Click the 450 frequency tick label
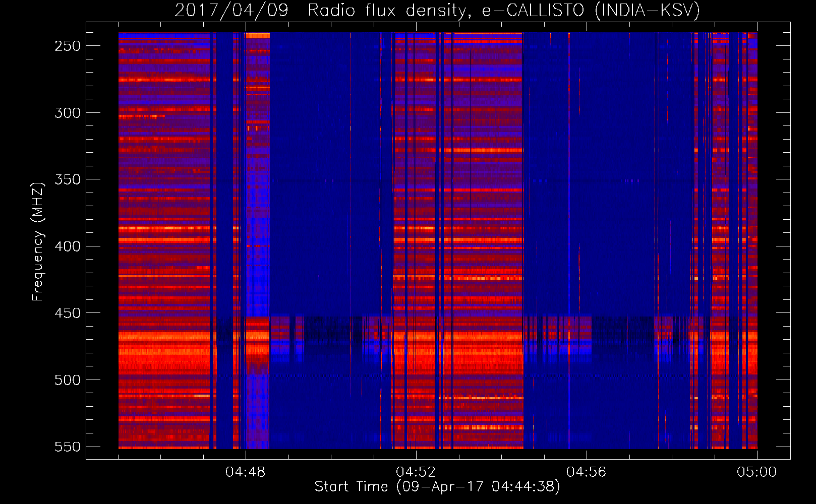This screenshot has width=816, height=504. (x=68, y=313)
